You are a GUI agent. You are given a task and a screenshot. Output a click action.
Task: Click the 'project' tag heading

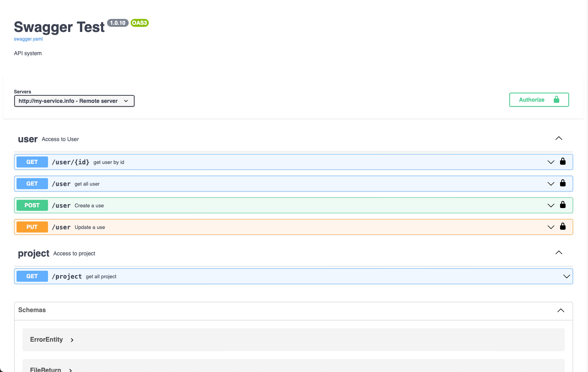coord(34,253)
